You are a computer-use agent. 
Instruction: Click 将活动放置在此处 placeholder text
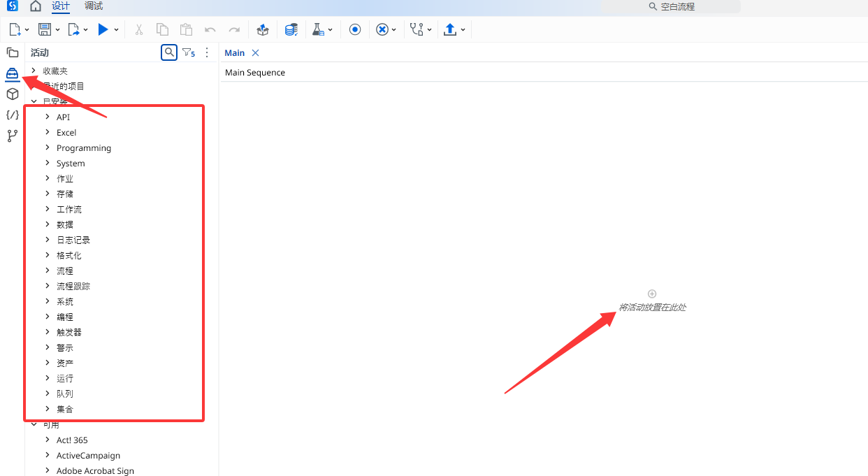pos(652,308)
